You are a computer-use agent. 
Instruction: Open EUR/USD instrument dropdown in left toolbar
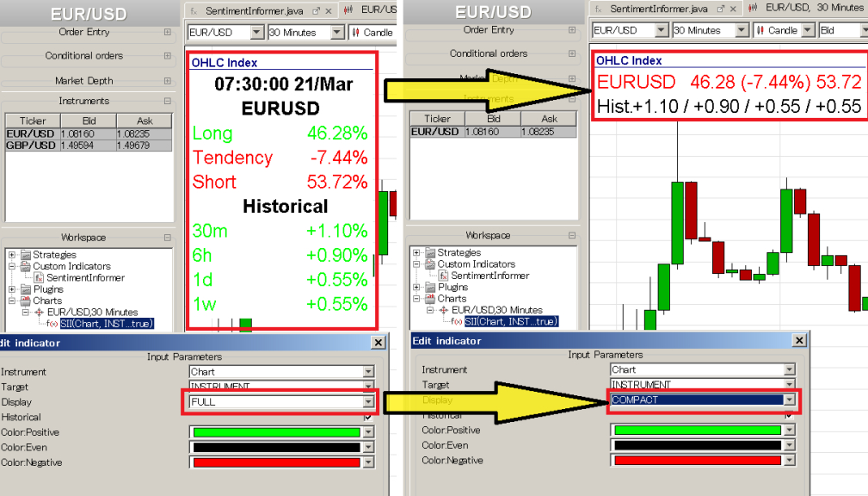tap(256, 33)
